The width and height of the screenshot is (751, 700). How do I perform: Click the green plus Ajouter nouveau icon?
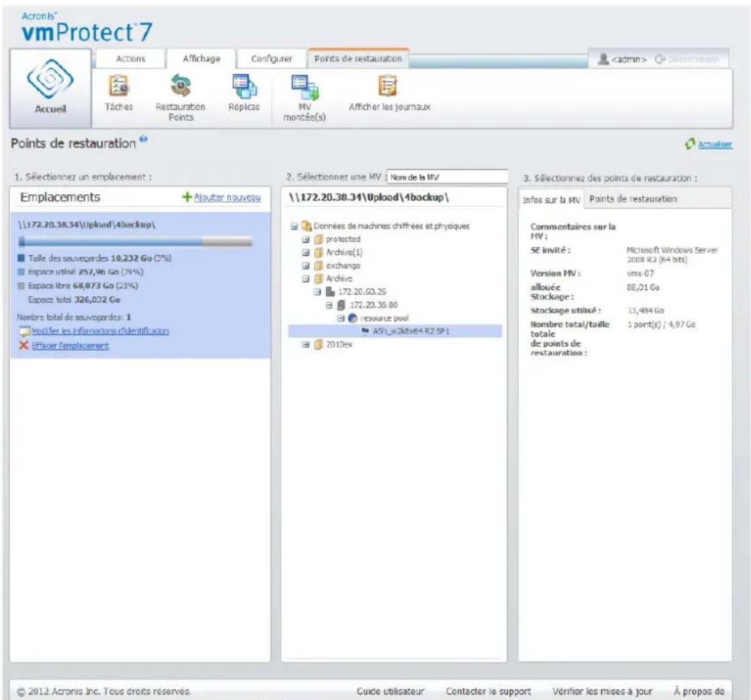pyautogui.click(x=187, y=197)
